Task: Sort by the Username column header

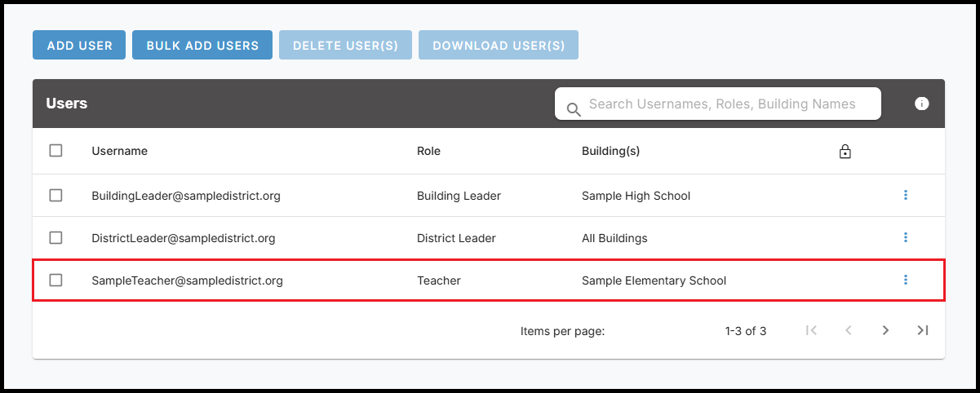Action: pos(120,151)
